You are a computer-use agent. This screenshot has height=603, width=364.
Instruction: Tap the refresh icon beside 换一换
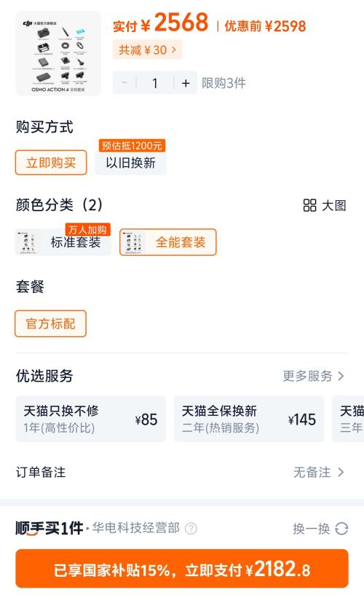pyautogui.click(x=341, y=529)
